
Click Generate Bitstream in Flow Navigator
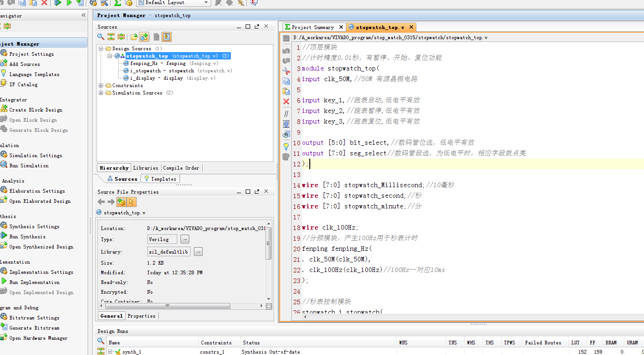(34, 328)
